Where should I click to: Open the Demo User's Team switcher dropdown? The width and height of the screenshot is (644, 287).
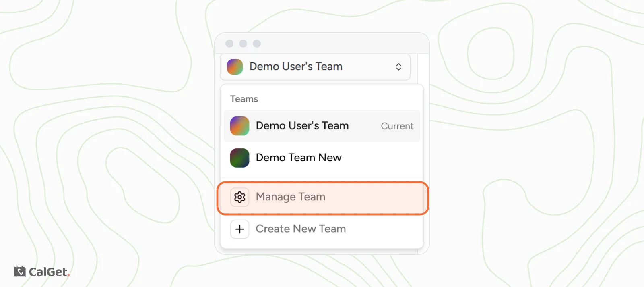click(315, 67)
